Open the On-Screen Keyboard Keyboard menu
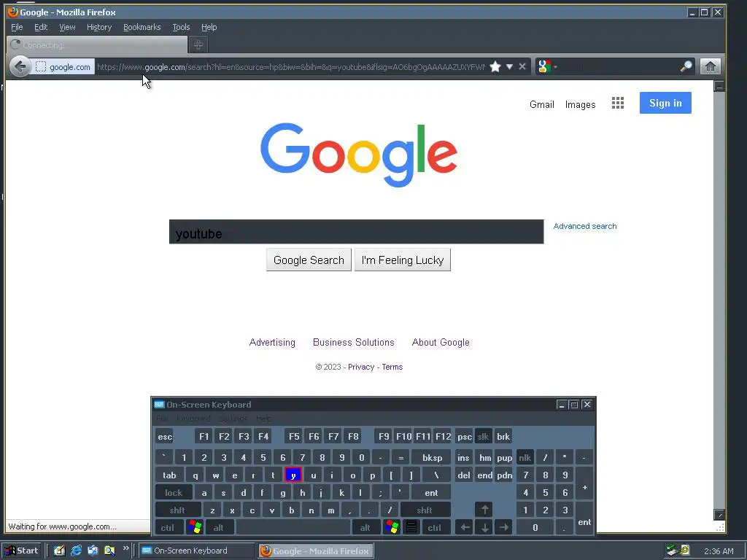 (x=193, y=419)
